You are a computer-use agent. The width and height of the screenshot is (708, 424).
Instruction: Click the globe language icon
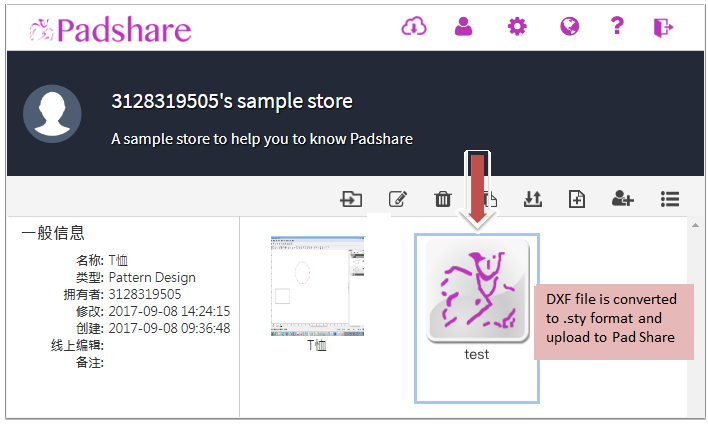click(568, 27)
